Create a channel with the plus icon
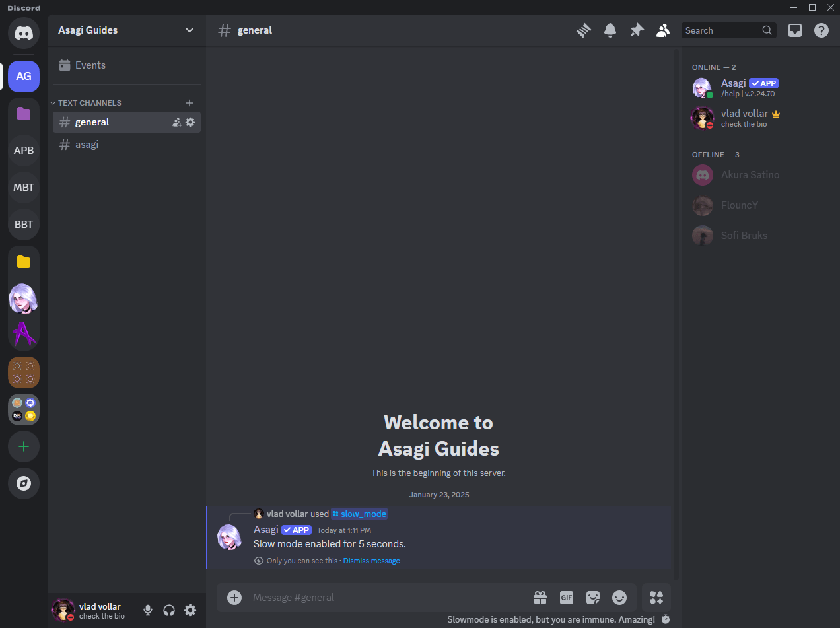Screen dimensions: 840x628 point(190,103)
